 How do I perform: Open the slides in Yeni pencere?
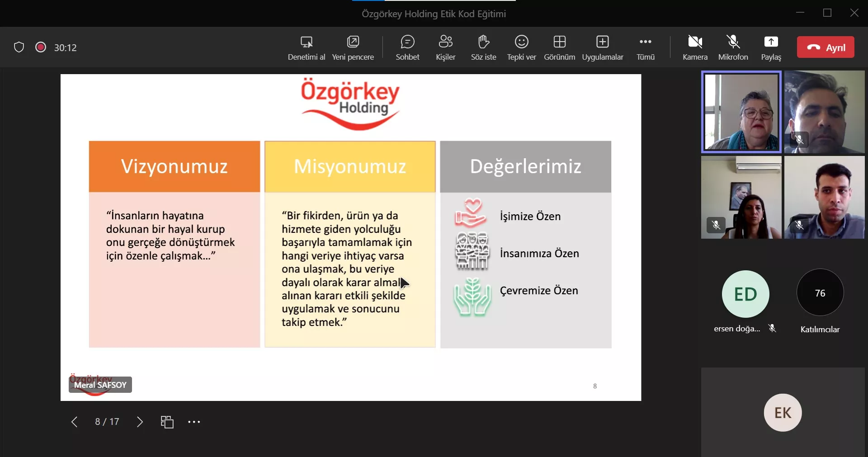click(x=353, y=47)
